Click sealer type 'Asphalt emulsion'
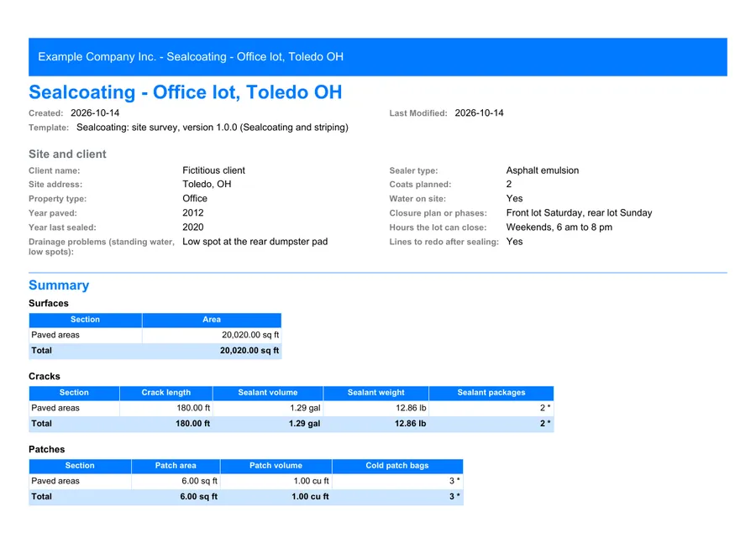Image resolution: width=756 pixels, height=543 pixels. click(543, 170)
